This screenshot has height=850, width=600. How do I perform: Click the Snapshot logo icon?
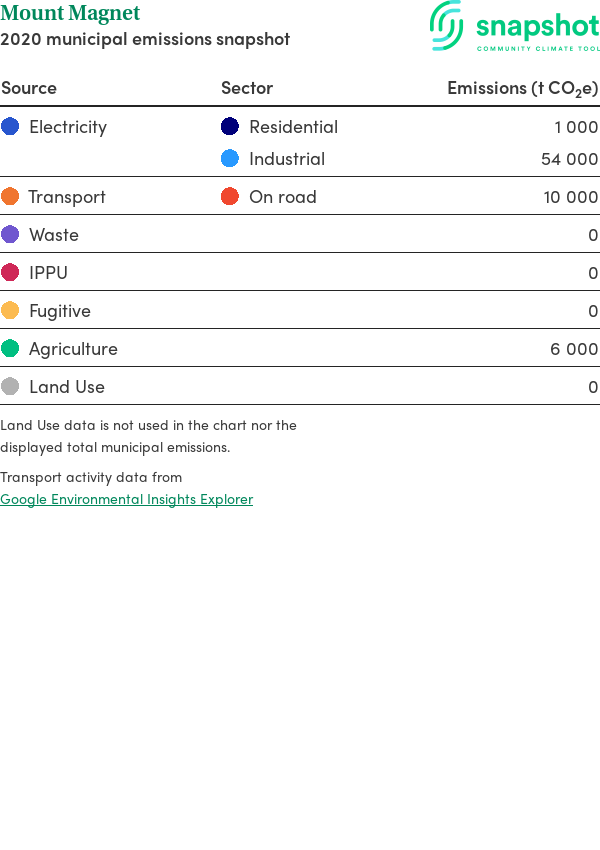[x=447, y=25]
